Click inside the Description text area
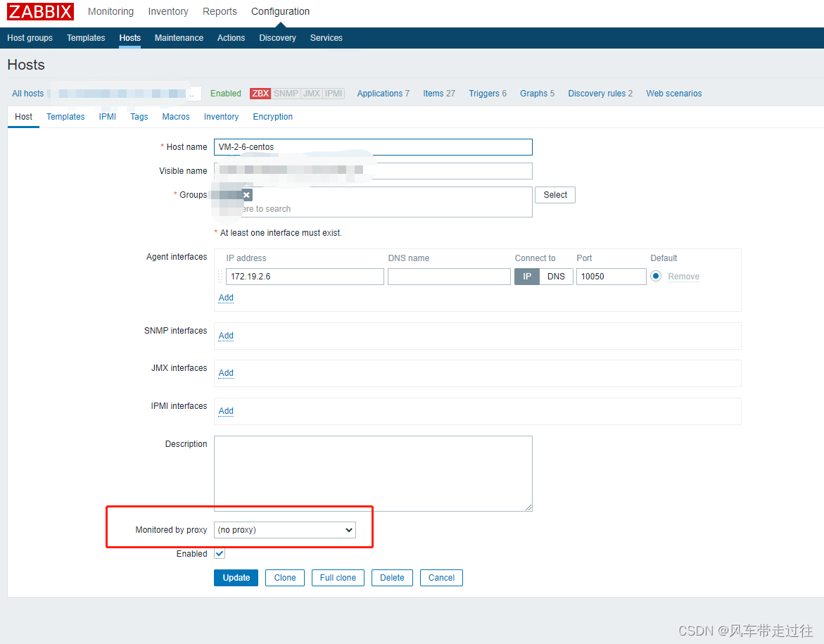The height and width of the screenshot is (644, 824). 373,473
